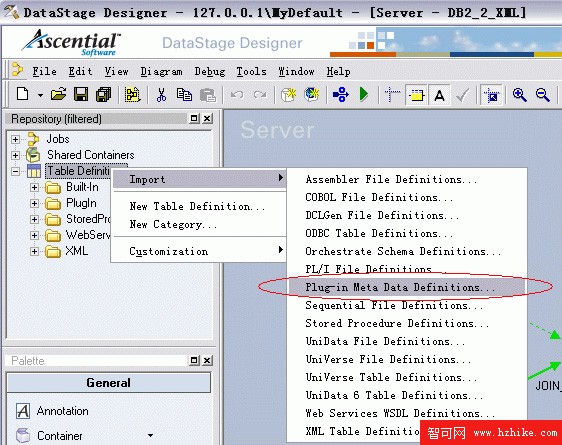Open the Import submenu entry
Screen dimensions: 562x445
point(199,179)
